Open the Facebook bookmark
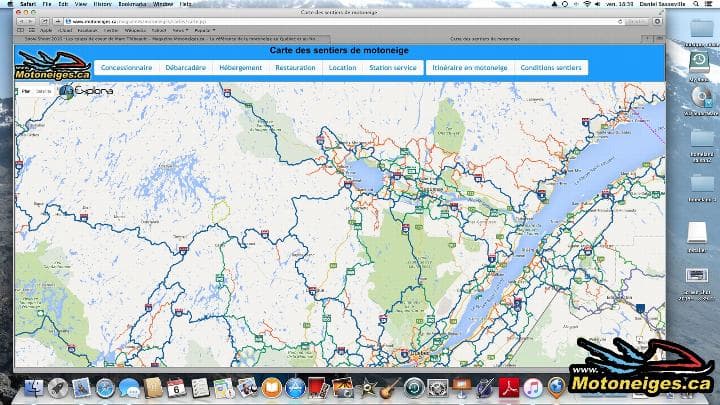The image size is (720, 405). click(87, 30)
